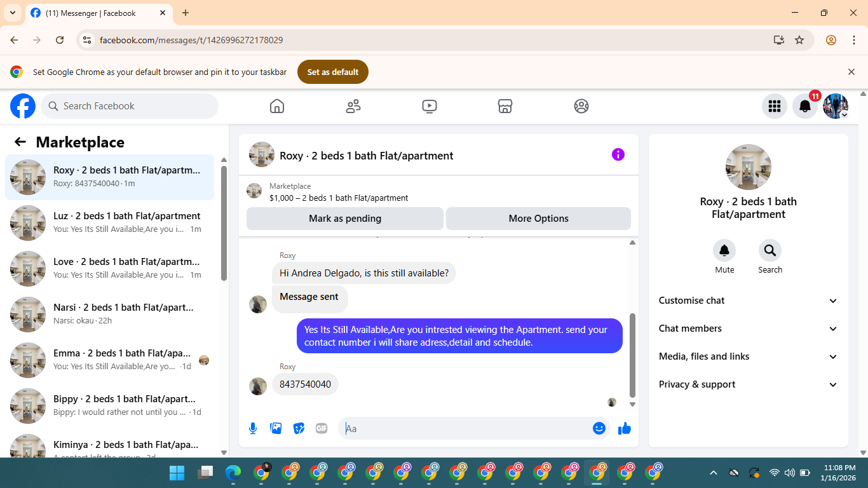This screenshot has height=488, width=868.
Task: Click the Search Facebook box
Action: pos(130,106)
